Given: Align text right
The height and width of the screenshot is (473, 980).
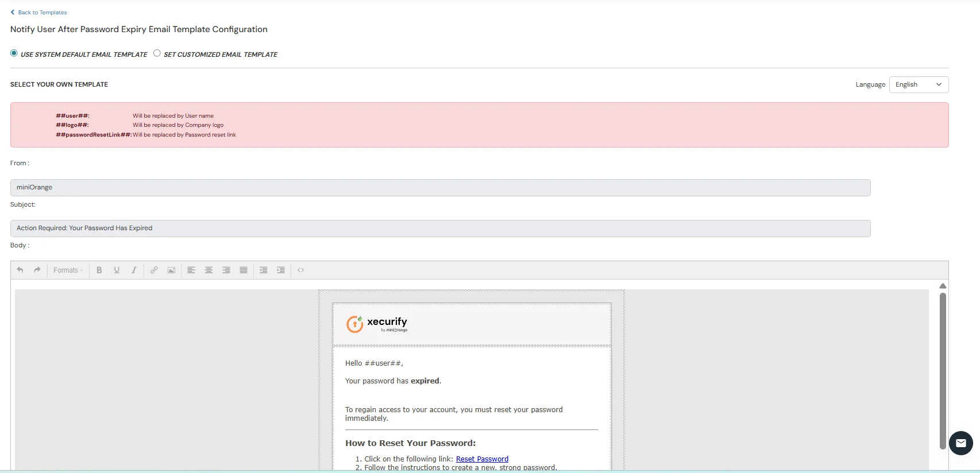Looking at the screenshot, I should (x=226, y=270).
